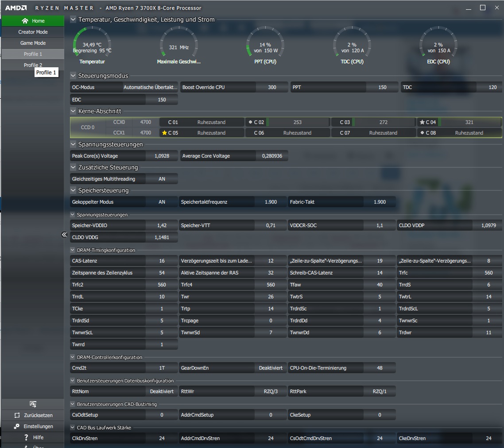The width and height of the screenshot is (504, 448).
Task: Click core C 02 frequency bar 253
Action: tap(298, 122)
